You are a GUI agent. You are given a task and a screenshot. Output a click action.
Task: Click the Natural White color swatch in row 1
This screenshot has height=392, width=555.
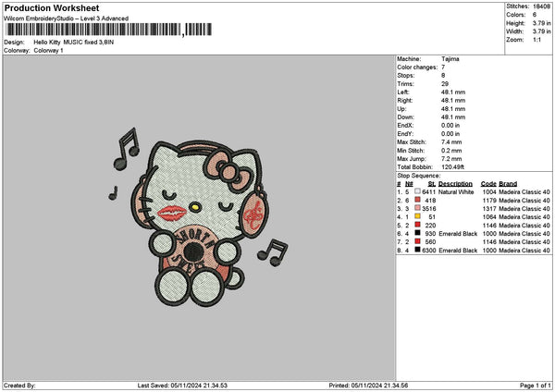(418, 191)
